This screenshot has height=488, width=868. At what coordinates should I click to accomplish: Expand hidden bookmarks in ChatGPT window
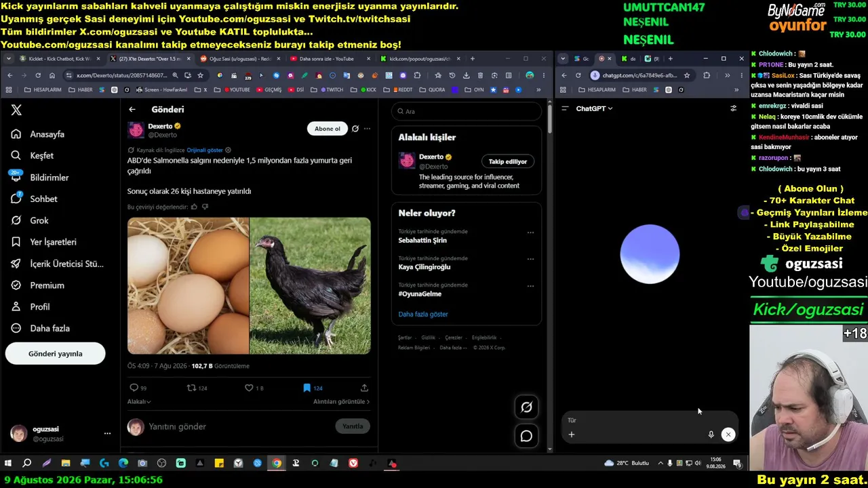point(736,90)
